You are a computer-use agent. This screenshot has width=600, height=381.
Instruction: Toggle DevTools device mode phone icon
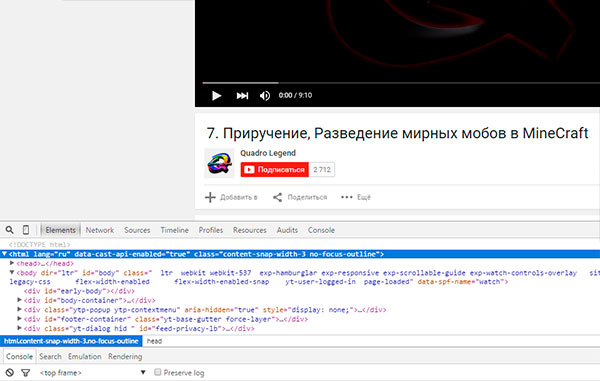[26, 230]
